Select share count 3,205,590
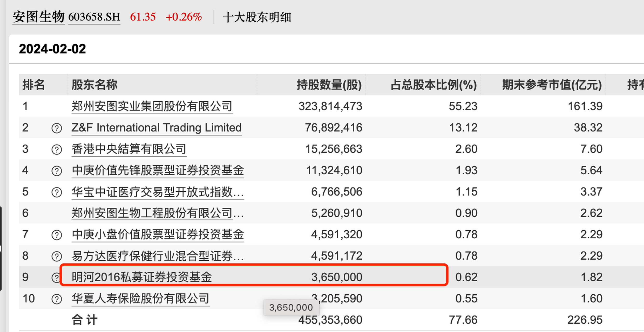This screenshot has width=644, height=332. click(x=337, y=299)
